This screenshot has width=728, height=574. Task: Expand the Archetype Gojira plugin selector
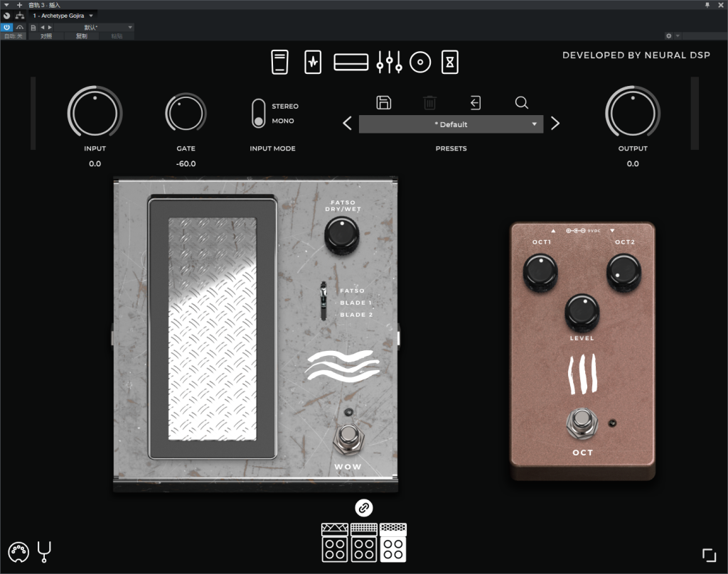coord(63,16)
